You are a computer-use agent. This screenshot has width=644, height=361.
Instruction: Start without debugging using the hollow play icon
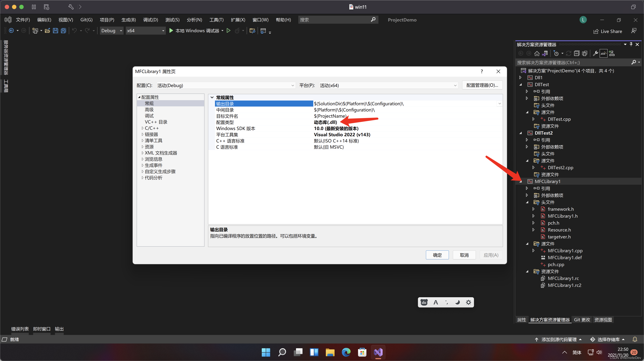[228, 31]
